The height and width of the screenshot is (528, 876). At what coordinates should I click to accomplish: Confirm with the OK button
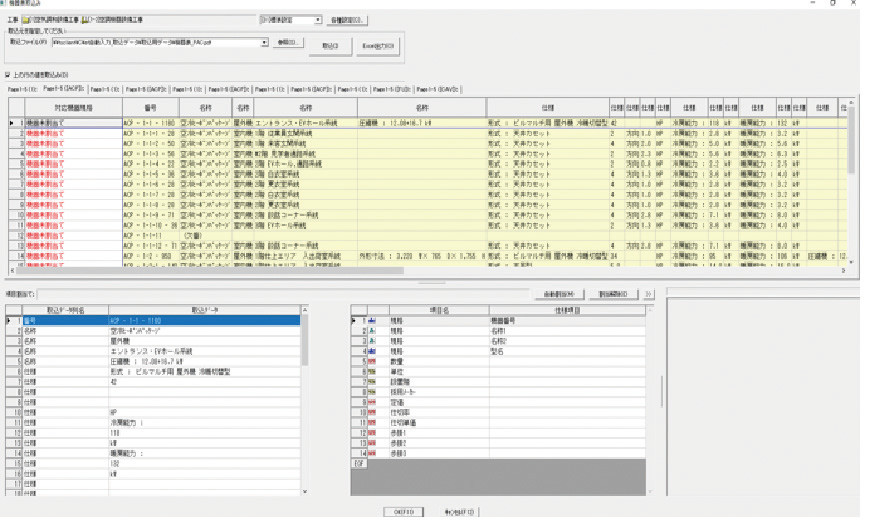(403, 512)
